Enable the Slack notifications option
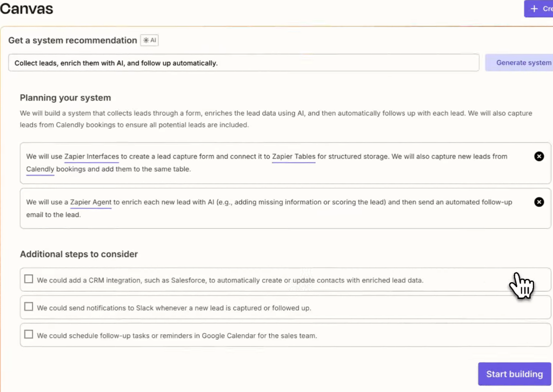 pos(29,307)
